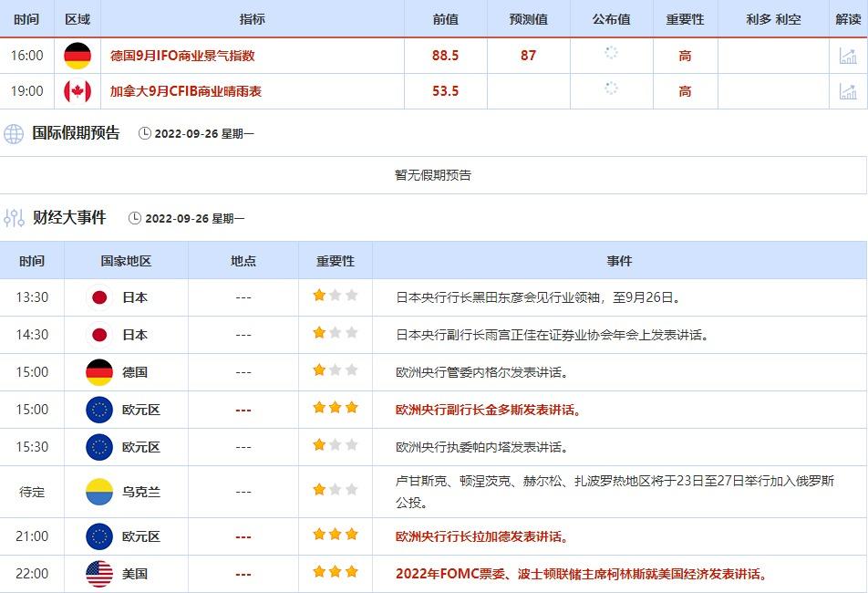Viewport: 868px width, 593px height.
Task: Click the sliders icon beside 财经大事件
Action: (x=14, y=218)
